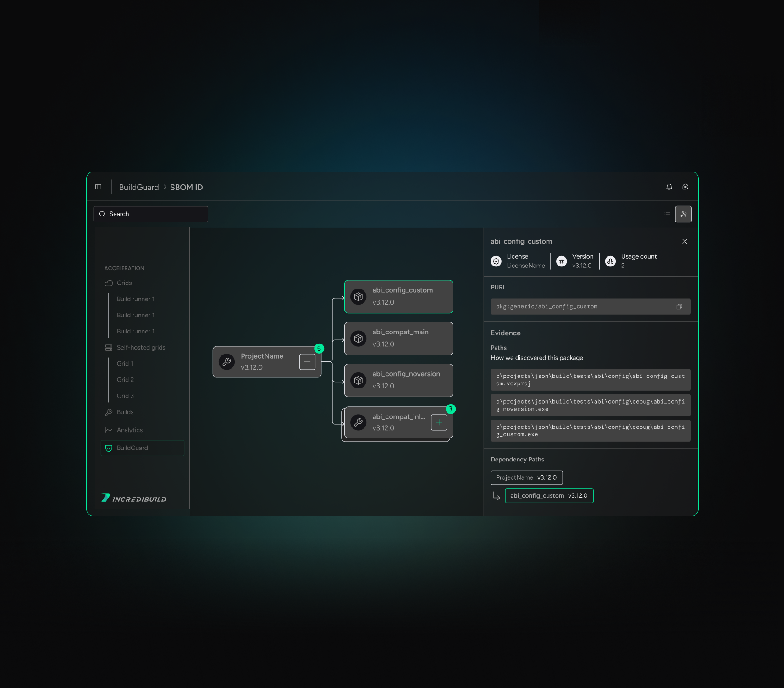This screenshot has height=688, width=784.
Task: Select the abi_config_noversion.exe path
Action: coord(591,405)
